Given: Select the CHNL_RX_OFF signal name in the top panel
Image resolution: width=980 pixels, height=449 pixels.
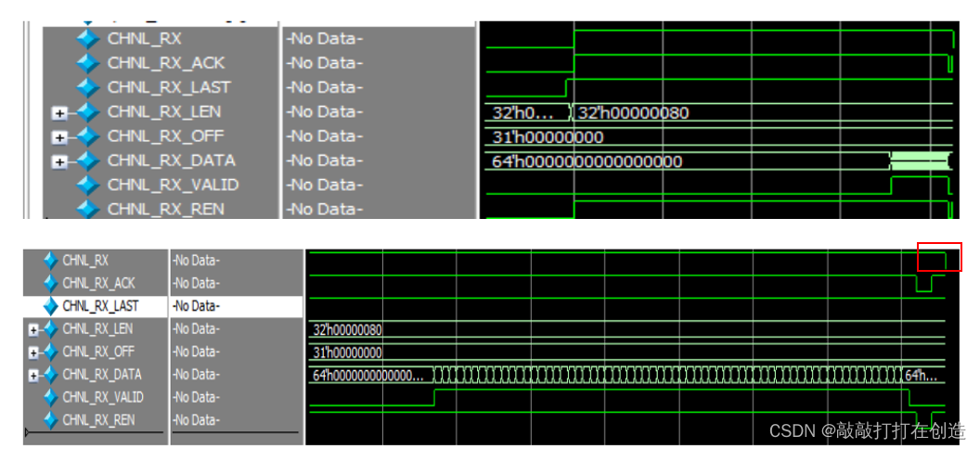Looking at the screenshot, I should coord(165,136).
